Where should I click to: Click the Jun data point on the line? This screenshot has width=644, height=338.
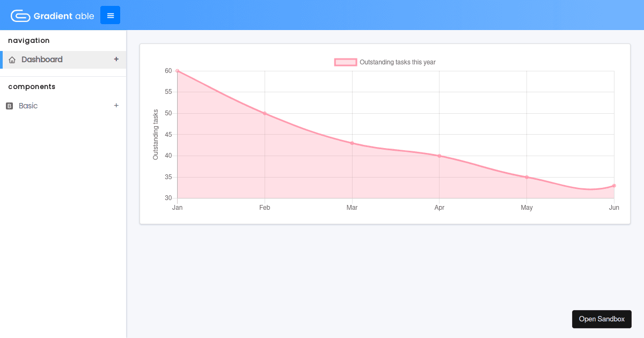614,186
